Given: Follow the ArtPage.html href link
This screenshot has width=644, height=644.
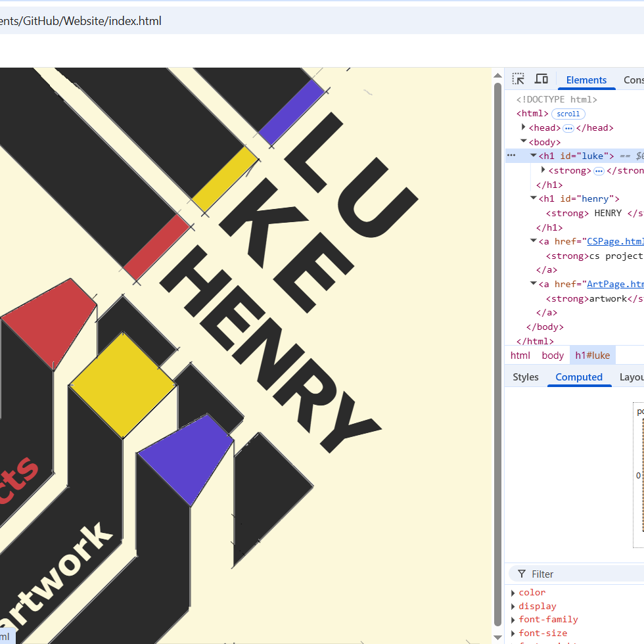Looking at the screenshot, I should [x=615, y=284].
